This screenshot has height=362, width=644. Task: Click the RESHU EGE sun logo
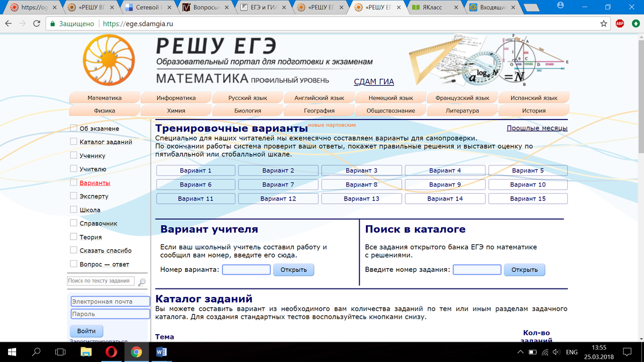[x=110, y=60]
